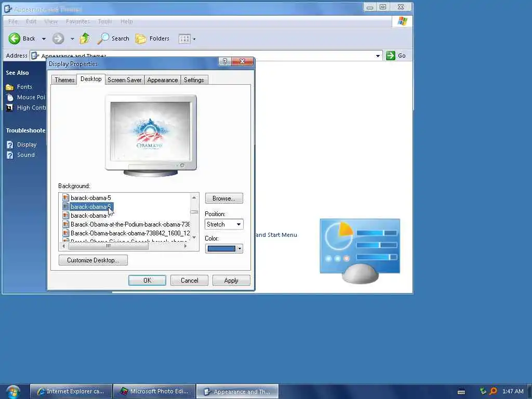532x399 pixels.
Task: Open Mouse Pointers link in sidebar
Action: [x=31, y=97]
